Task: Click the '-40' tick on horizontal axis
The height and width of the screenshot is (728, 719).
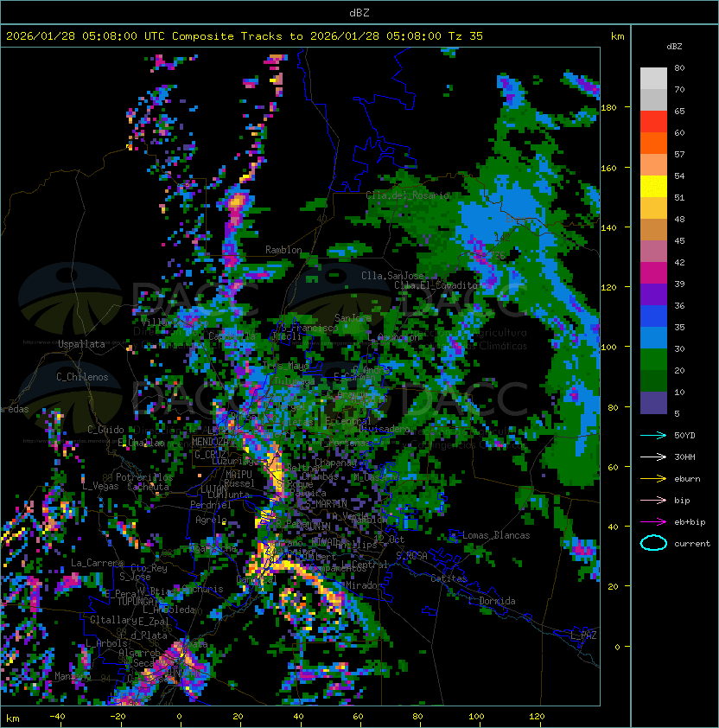Action: pos(57,717)
